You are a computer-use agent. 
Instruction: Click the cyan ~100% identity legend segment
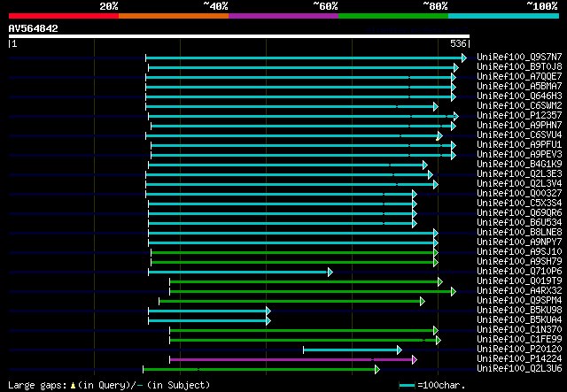504,16
